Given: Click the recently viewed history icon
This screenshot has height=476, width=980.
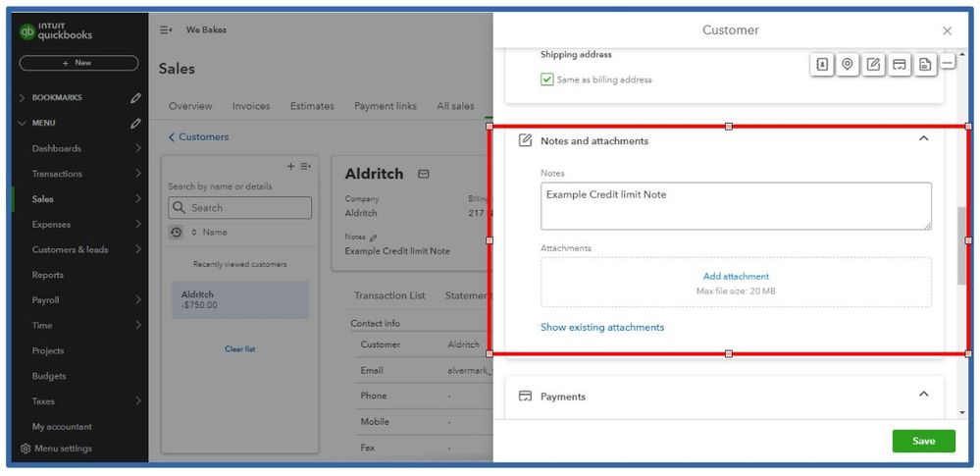Looking at the screenshot, I should (177, 233).
